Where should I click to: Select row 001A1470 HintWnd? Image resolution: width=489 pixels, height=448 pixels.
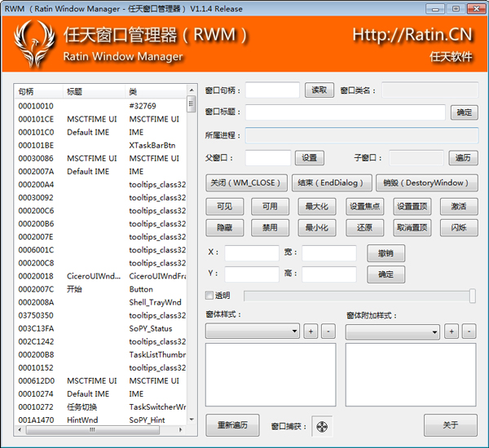tap(100, 420)
